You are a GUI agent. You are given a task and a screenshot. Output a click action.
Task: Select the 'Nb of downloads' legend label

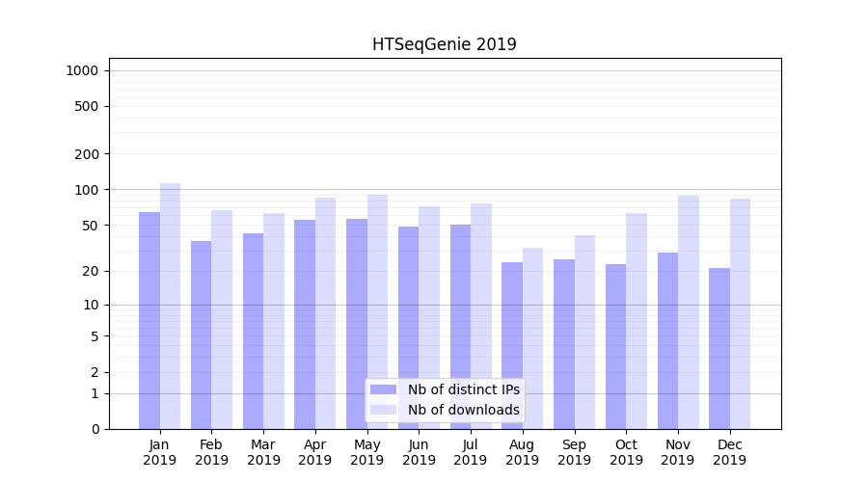pyautogui.click(x=463, y=410)
